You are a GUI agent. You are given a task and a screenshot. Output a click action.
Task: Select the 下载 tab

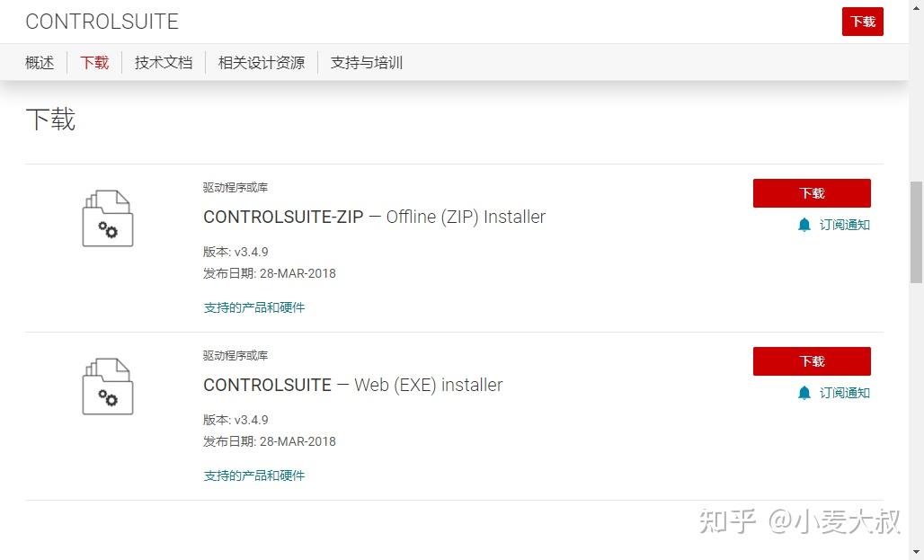[93, 62]
